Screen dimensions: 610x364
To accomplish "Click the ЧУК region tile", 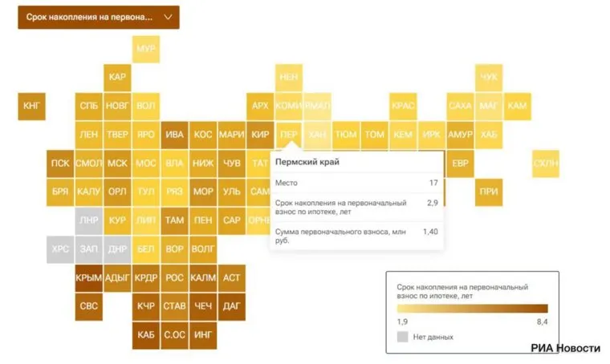I will click(489, 77).
